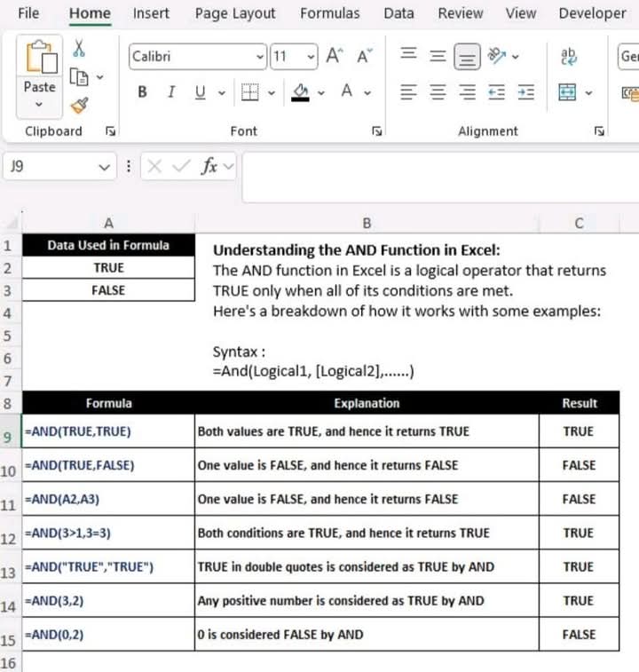The image size is (639, 672).
Task: Expand Merge & Center dropdown arrow
Action: point(589,92)
